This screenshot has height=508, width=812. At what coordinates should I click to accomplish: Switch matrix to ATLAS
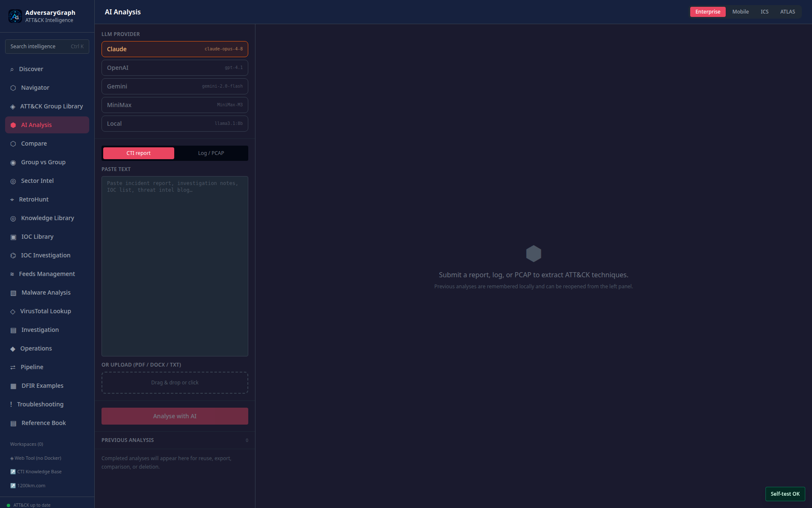tap(787, 12)
